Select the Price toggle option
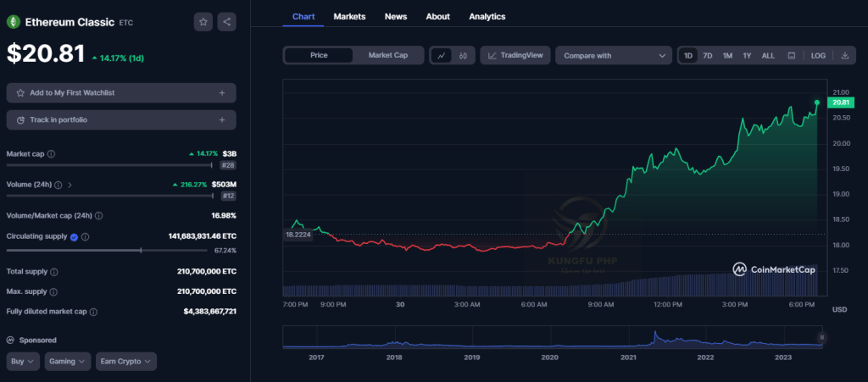The image size is (868, 382). click(x=319, y=55)
